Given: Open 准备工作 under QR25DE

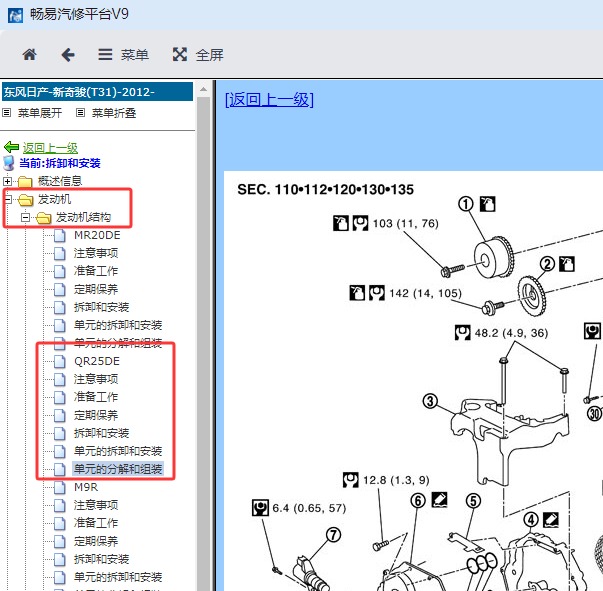Looking at the screenshot, I should coord(96,397).
